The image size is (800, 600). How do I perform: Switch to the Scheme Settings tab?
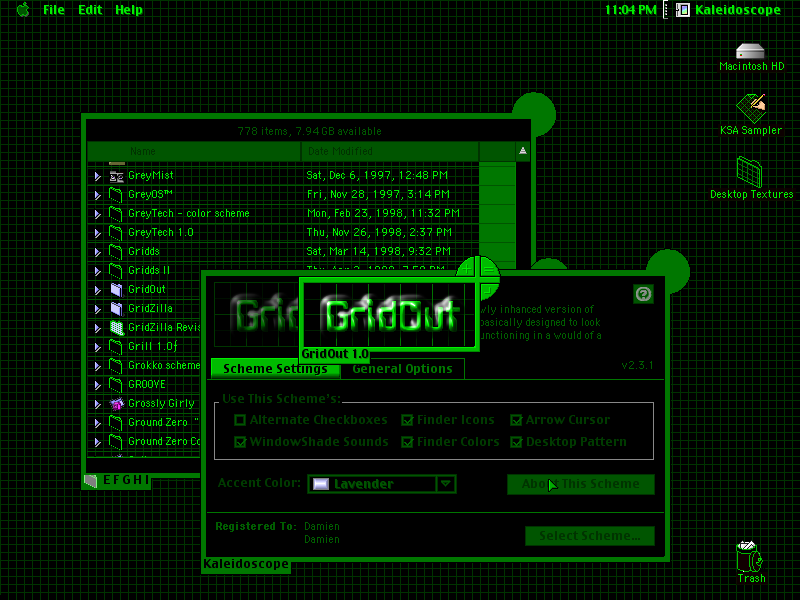tap(275, 368)
